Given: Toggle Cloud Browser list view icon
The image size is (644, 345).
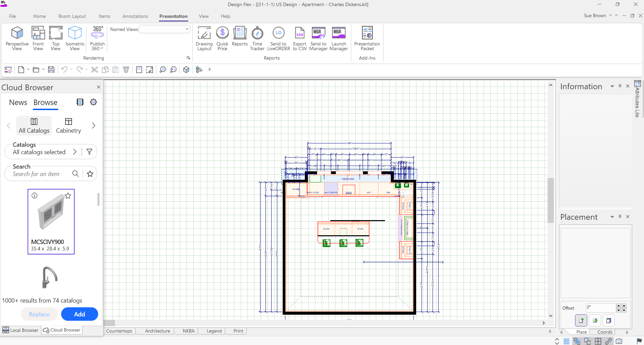Looking at the screenshot, I should [x=80, y=102].
